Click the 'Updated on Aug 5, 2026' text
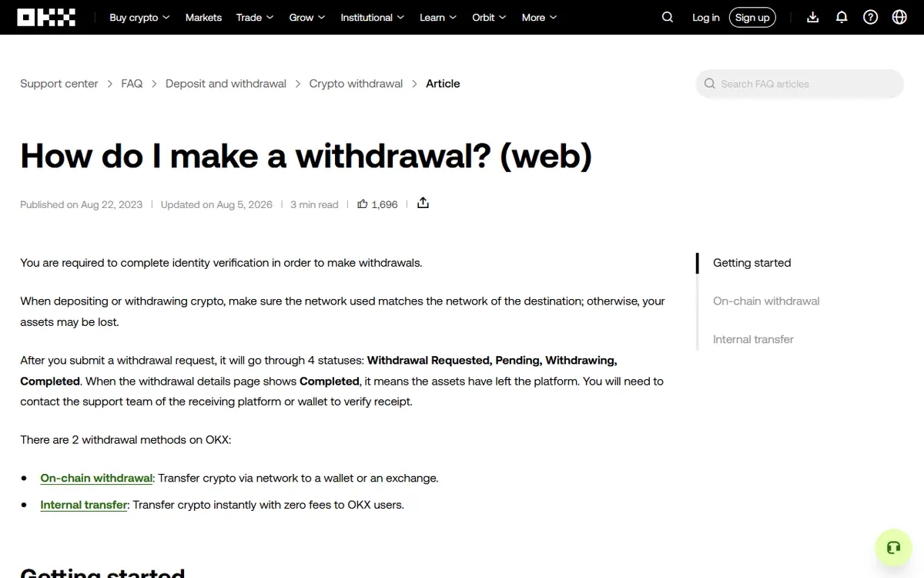The width and height of the screenshot is (924, 578). tap(216, 204)
